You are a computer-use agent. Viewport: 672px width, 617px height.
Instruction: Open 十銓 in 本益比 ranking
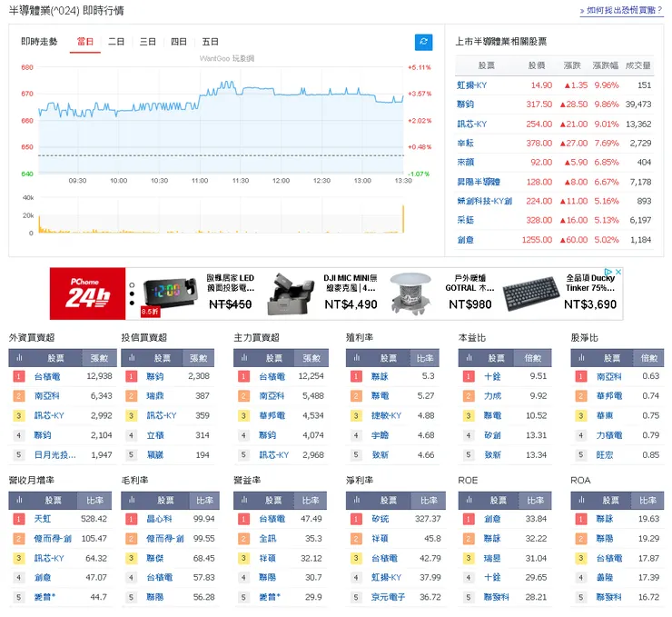[x=492, y=376]
